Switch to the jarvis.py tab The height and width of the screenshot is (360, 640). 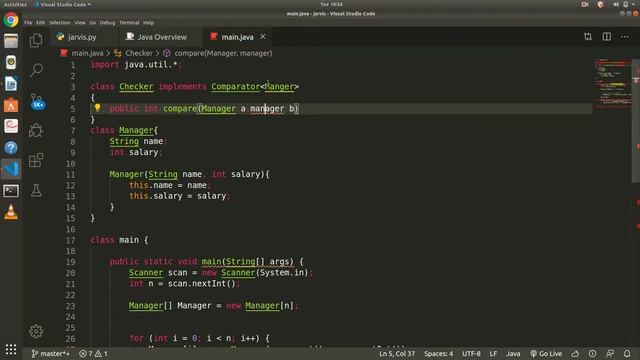click(x=83, y=37)
